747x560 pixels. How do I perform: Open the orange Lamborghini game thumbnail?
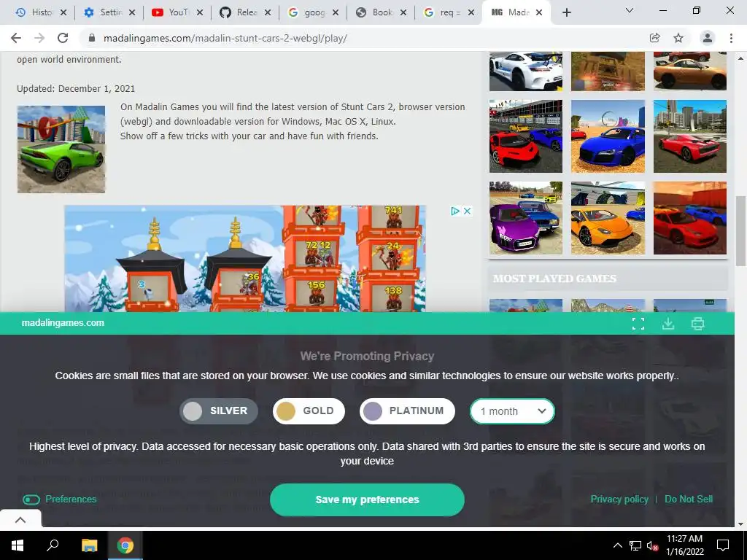[608, 217]
